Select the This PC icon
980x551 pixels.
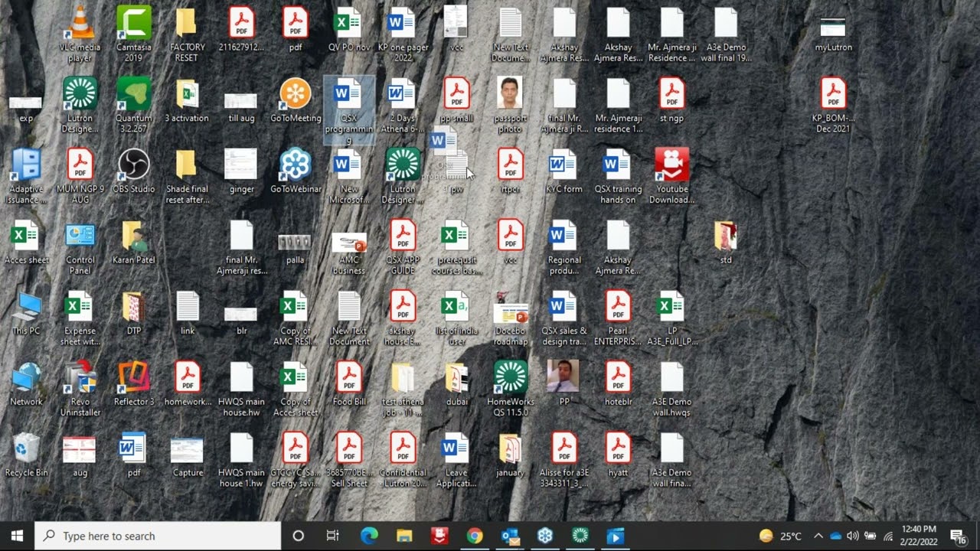[x=26, y=312]
